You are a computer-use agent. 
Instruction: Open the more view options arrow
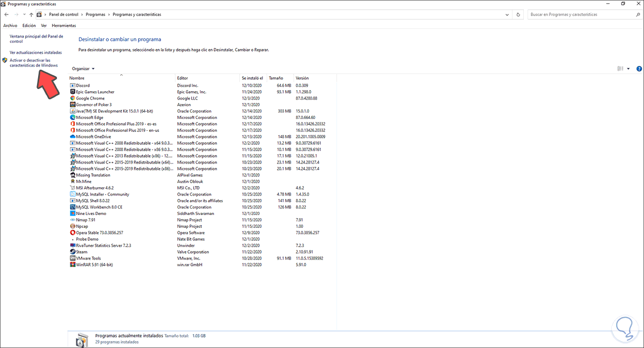pos(628,69)
